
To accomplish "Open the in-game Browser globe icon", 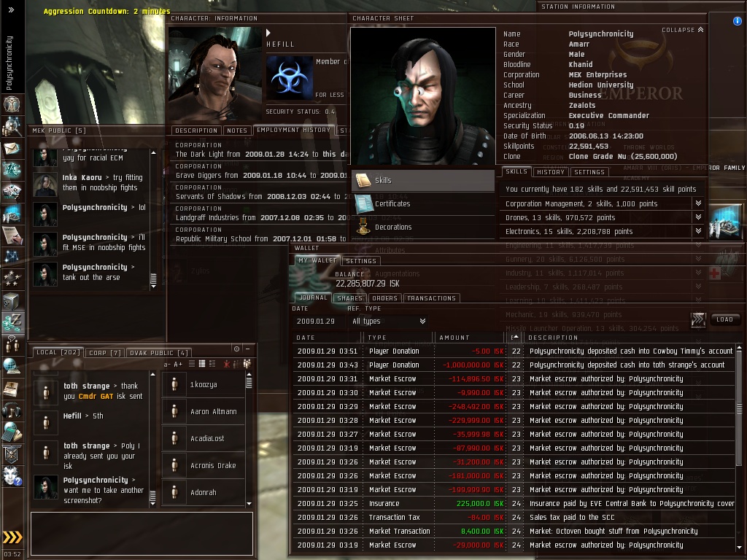I will tap(12, 366).
